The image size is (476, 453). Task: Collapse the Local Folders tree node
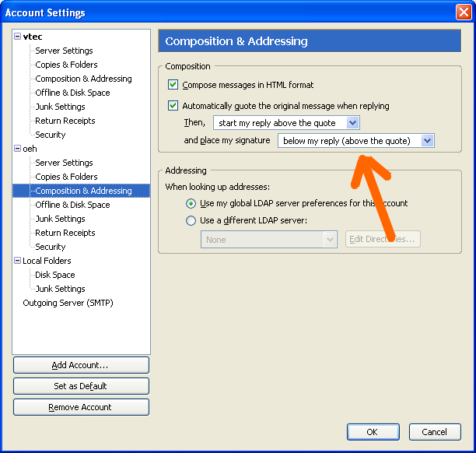(18, 261)
